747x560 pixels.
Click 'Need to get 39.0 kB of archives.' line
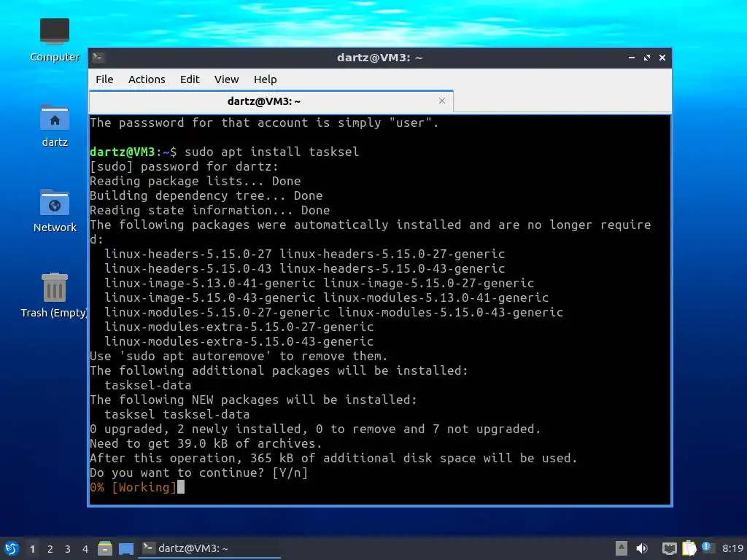[206, 444]
